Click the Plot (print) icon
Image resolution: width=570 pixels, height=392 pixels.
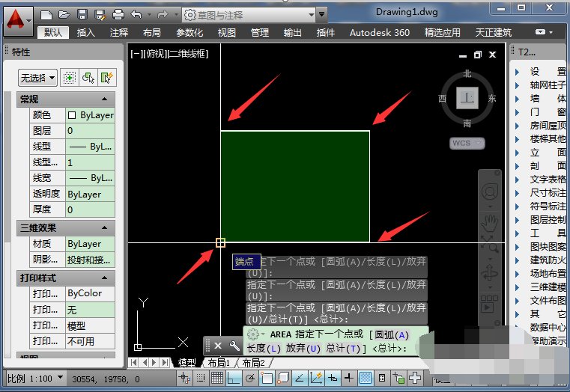pyautogui.click(x=118, y=14)
